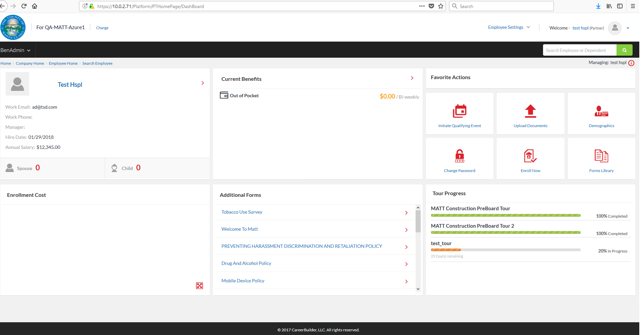Click the green employee search button
Image resolution: width=644 pixels, height=335 pixels.
coord(624,50)
